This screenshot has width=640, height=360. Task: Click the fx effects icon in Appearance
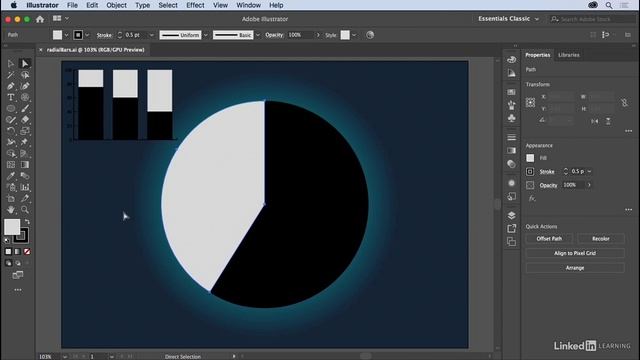pos(531,198)
